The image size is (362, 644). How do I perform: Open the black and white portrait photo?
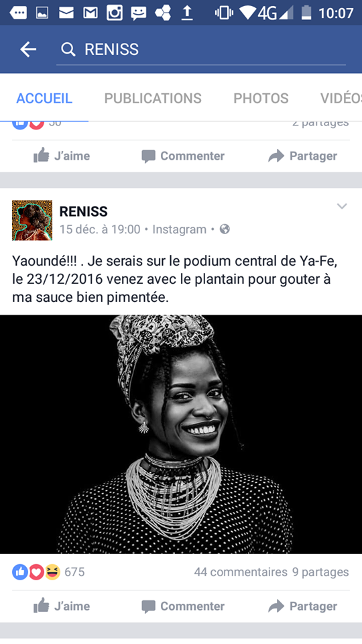(x=181, y=434)
